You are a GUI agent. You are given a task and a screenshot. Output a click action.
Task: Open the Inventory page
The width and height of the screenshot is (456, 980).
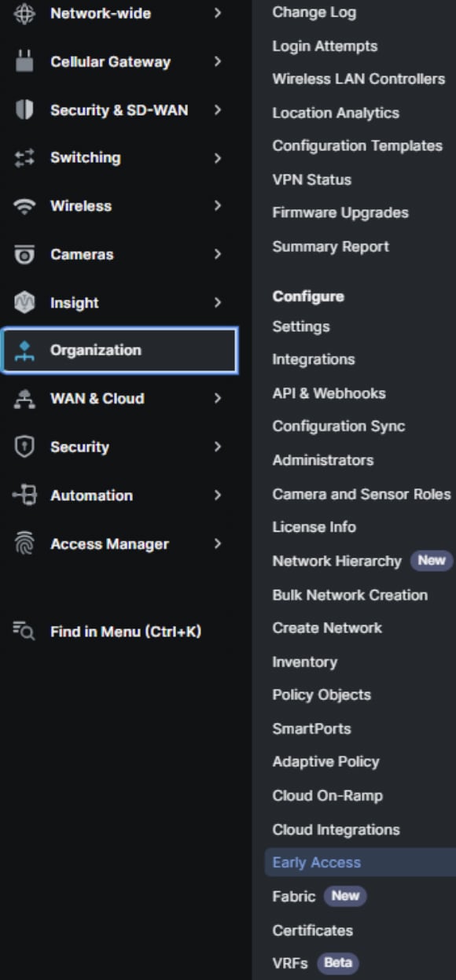pos(304,662)
